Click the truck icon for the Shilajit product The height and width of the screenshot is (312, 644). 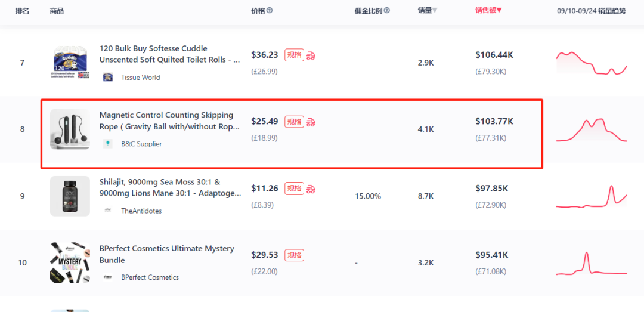(311, 189)
